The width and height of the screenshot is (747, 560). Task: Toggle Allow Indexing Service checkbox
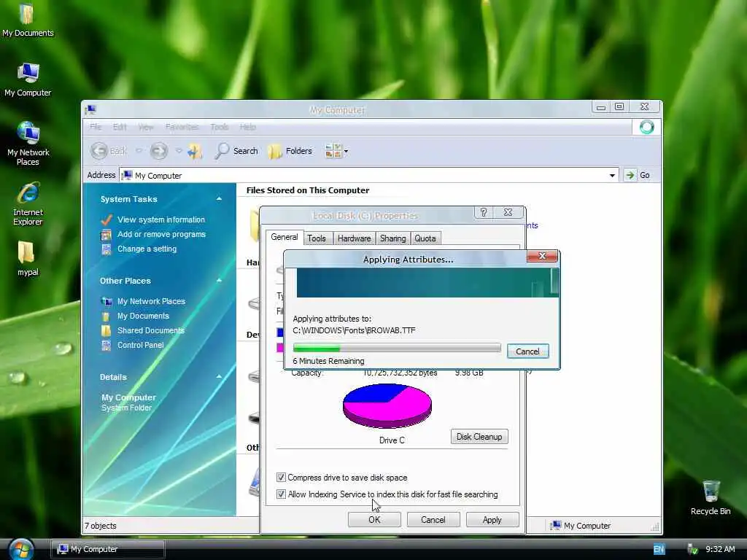281,494
